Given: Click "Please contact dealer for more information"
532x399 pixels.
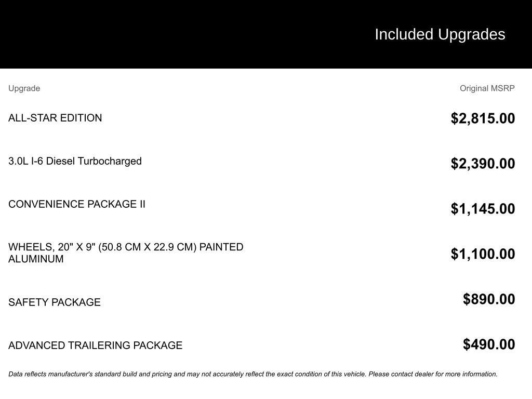Looking at the screenshot, I should (433, 374).
